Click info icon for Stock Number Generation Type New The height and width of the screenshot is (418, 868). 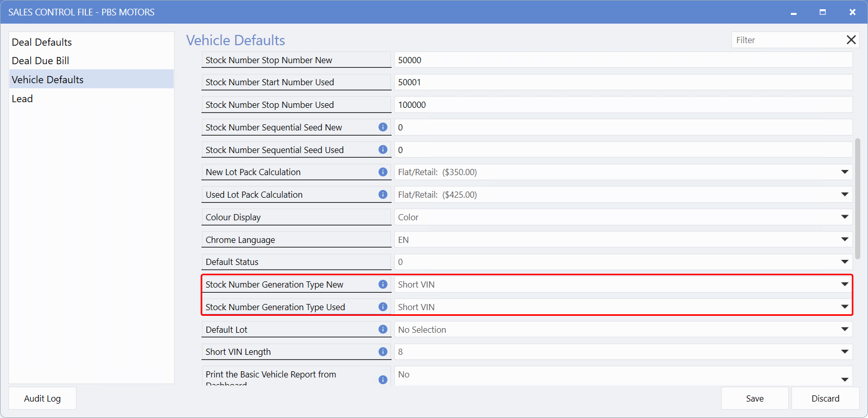point(383,284)
